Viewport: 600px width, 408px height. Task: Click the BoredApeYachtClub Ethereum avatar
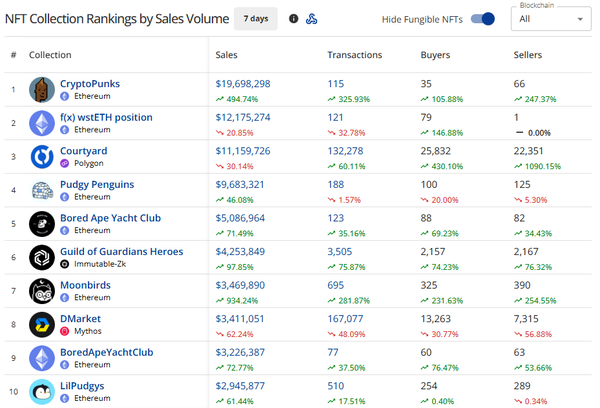point(42,358)
